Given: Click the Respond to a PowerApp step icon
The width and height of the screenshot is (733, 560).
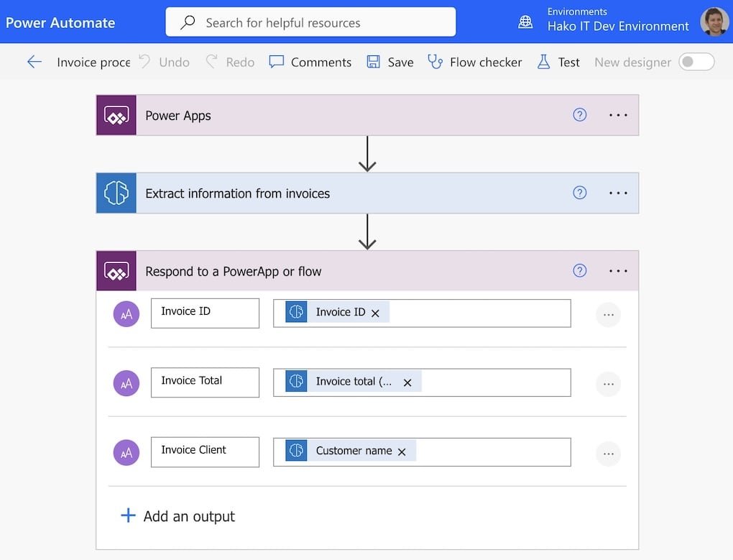Looking at the screenshot, I should (x=116, y=271).
